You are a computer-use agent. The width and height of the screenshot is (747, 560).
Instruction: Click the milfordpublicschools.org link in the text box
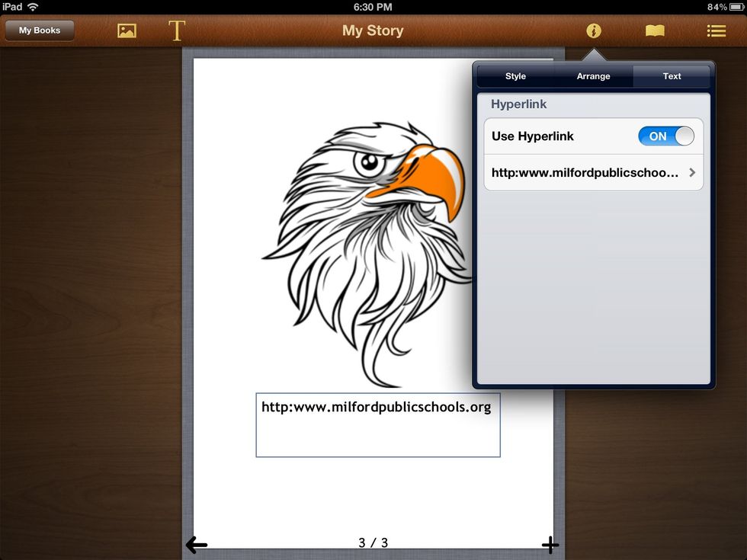(x=378, y=407)
